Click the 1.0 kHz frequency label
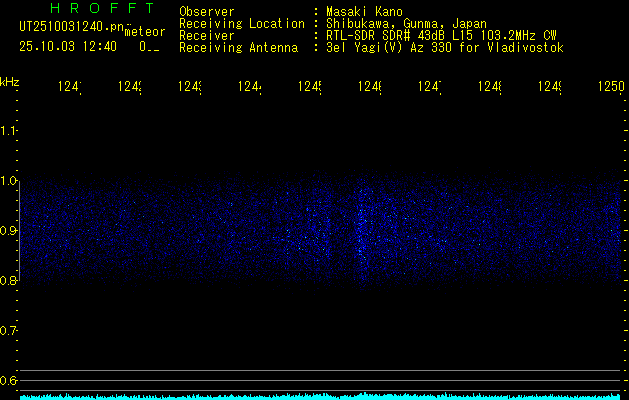This screenshot has width=629, height=400. (x=8, y=181)
